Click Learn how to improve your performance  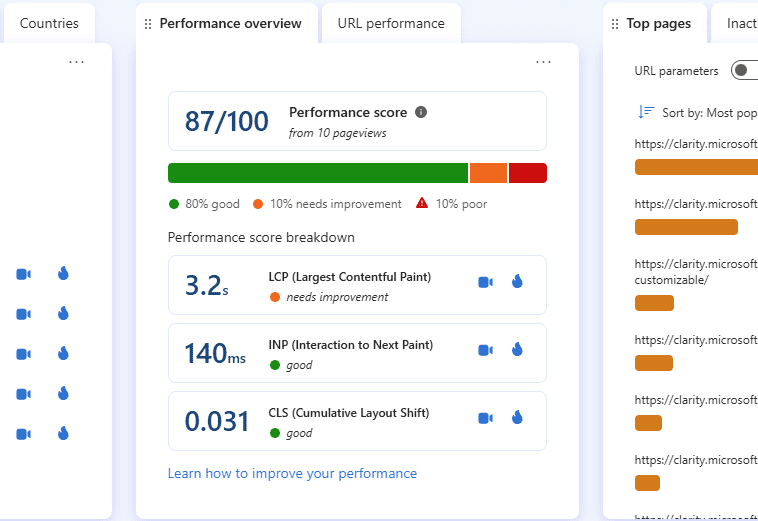coord(292,473)
